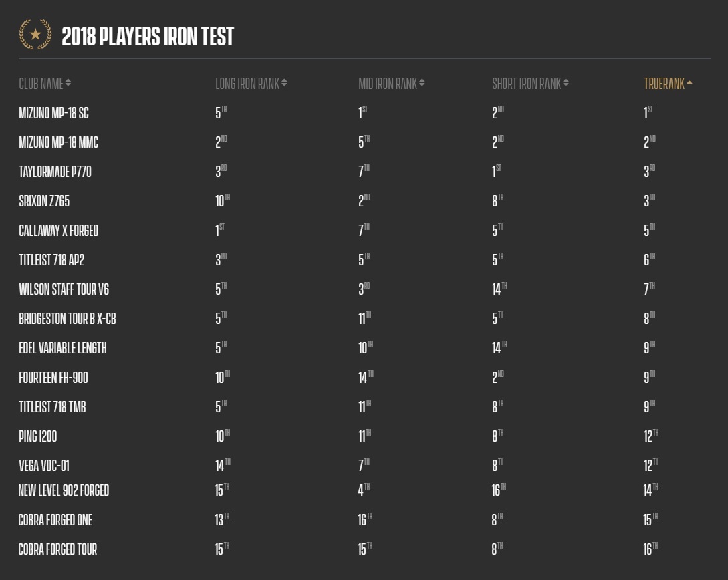This screenshot has width=728, height=580.
Task: Open the Mizuno MP-18 SC row
Action: [x=364, y=113]
